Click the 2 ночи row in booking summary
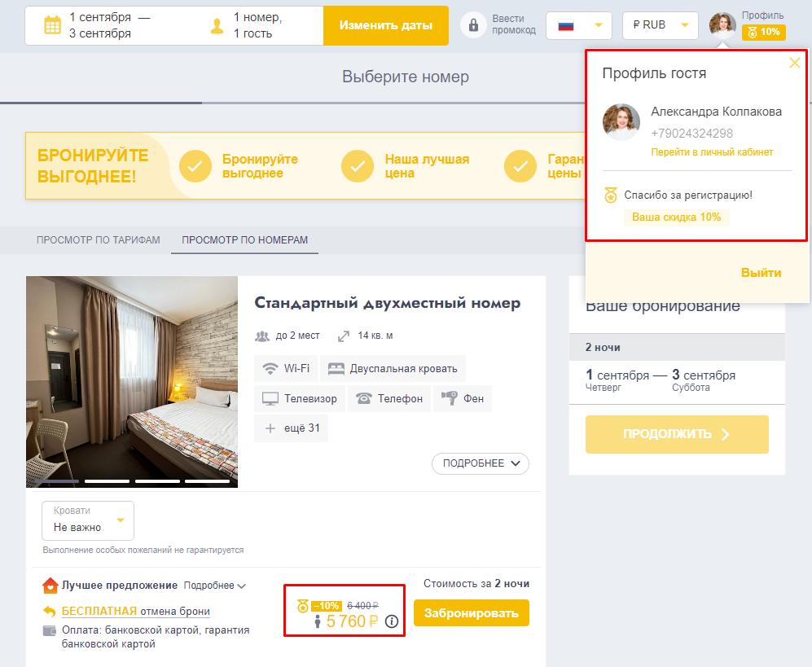The width and height of the screenshot is (812, 667). tap(677, 347)
